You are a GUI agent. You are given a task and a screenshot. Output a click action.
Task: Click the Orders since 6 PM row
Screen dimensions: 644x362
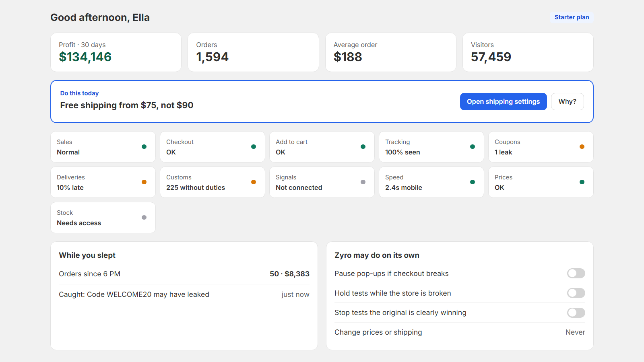click(x=184, y=274)
